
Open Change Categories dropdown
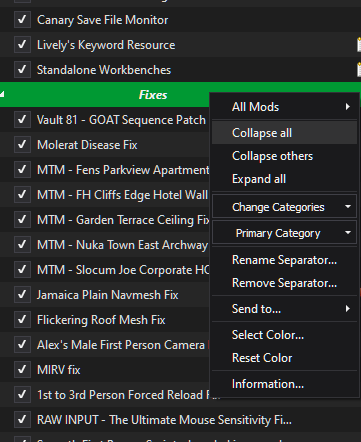pyautogui.click(x=284, y=207)
